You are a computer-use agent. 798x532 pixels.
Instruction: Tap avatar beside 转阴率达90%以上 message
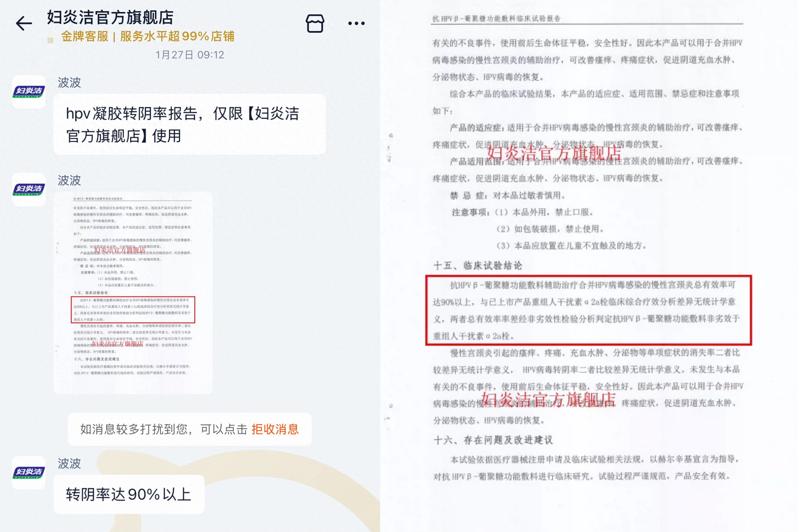click(29, 472)
